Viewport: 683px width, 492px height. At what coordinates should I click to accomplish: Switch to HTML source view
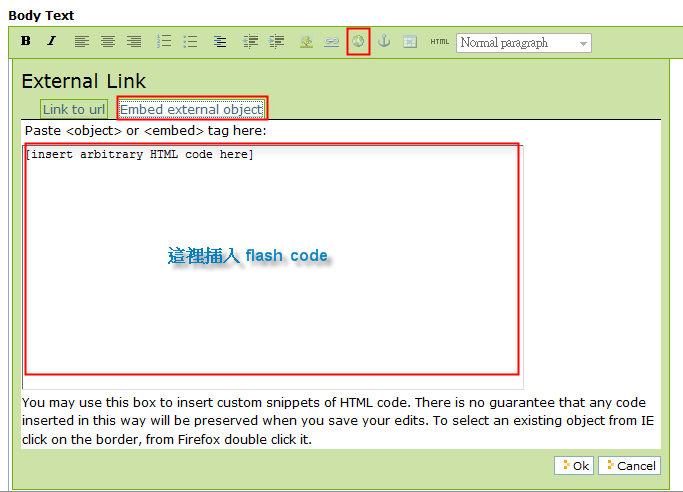440,42
